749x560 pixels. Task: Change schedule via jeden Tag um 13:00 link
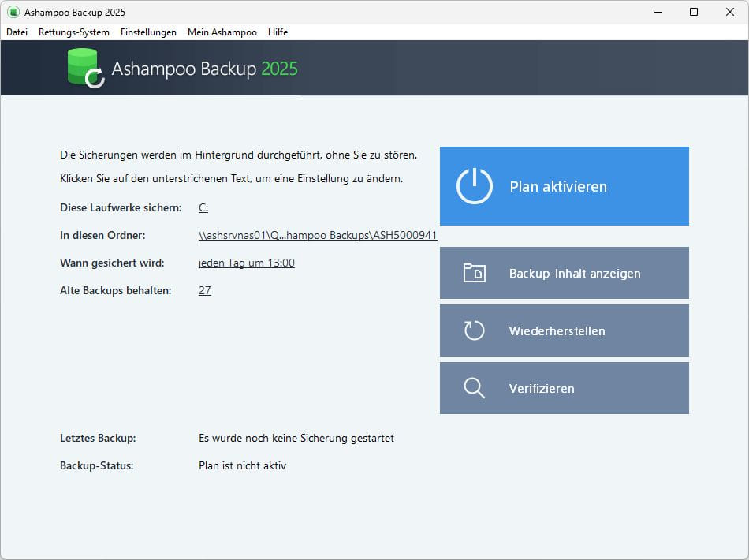(245, 263)
